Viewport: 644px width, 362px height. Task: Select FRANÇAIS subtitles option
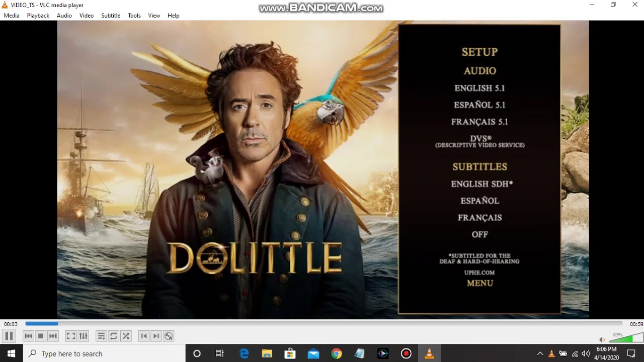tap(480, 218)
